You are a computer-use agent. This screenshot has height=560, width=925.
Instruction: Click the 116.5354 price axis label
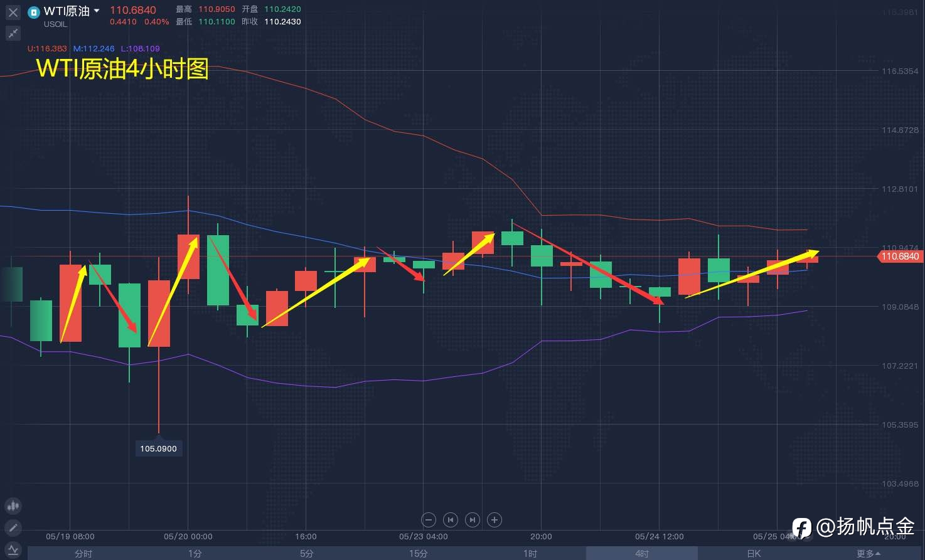tap(900, 71)
